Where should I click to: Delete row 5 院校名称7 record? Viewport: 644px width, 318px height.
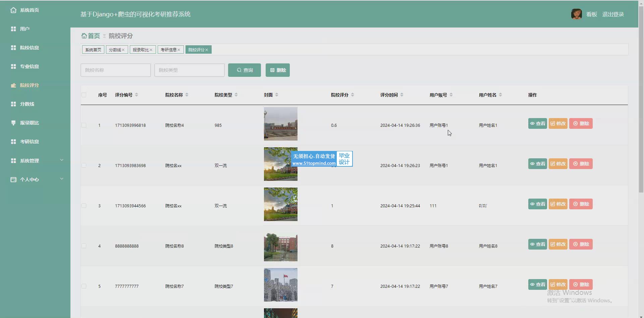(581, 284)
